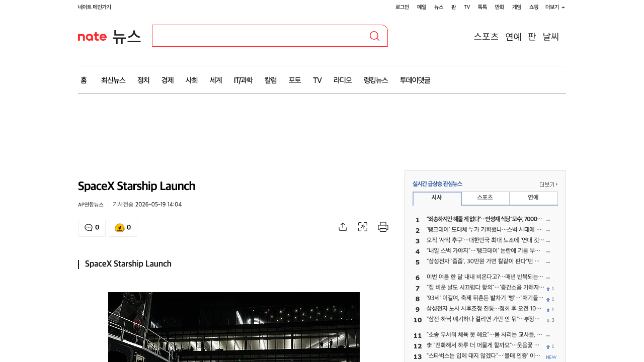Open the font size adjustment icon
The image size is (644, 362).
click(x=363, y=227)
